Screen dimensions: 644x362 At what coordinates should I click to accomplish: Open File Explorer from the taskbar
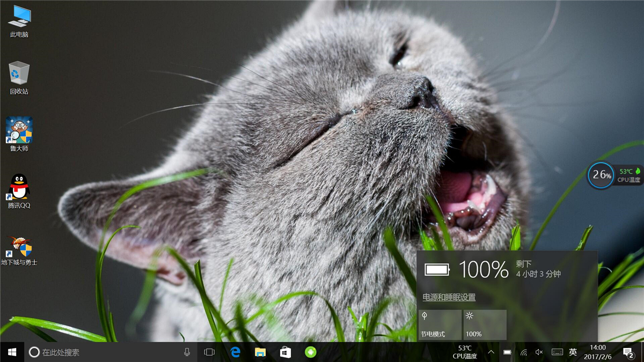click(260, 352)
